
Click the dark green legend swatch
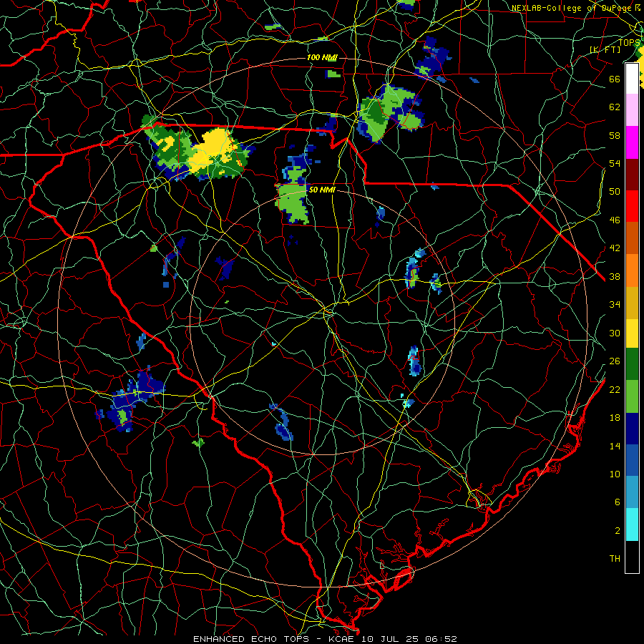(632, 364)
